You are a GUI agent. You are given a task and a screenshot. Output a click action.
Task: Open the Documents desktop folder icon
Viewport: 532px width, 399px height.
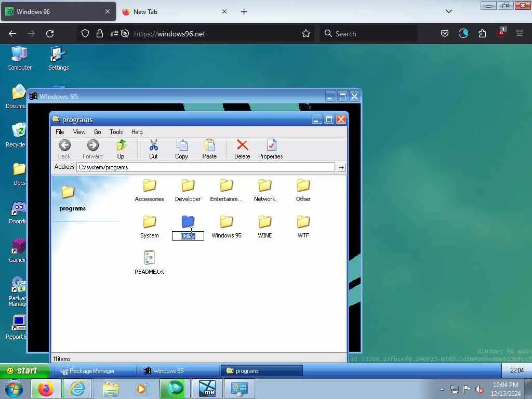(16, 97)
